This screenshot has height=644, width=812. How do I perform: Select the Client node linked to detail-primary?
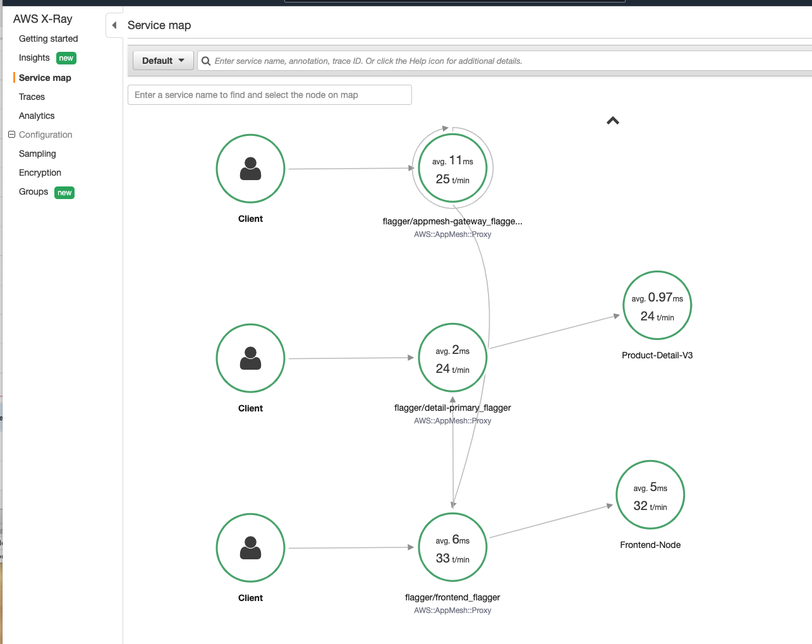click(251, 358)
